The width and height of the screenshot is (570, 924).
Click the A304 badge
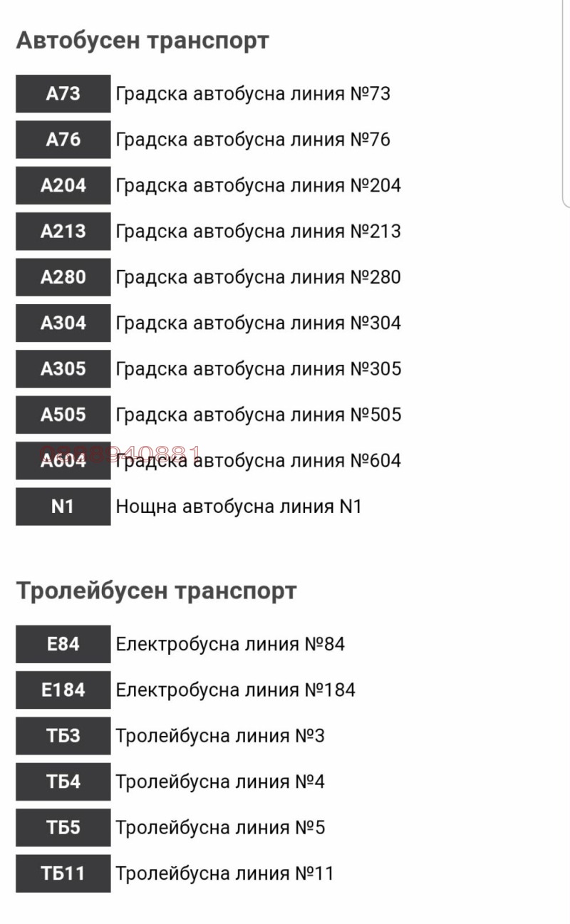coord(63,323)
